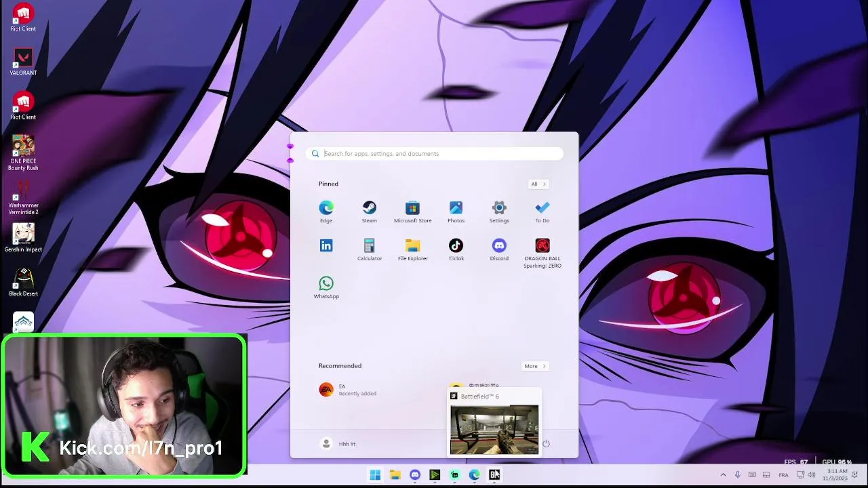Launch the To Do app

coord(542,211)
